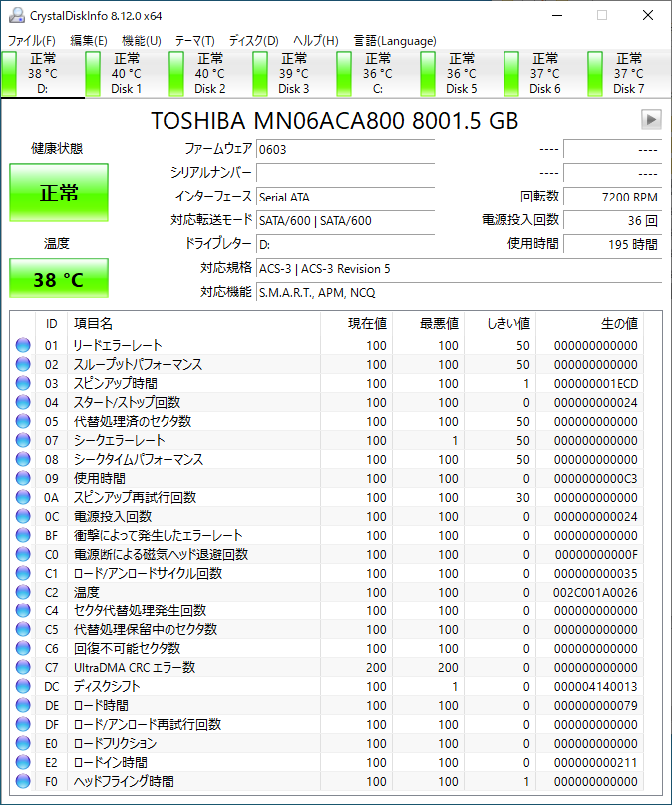672x805 pixels.
Task: Switch to the Disk 6 tab
Action: click(x=544, y=74)
